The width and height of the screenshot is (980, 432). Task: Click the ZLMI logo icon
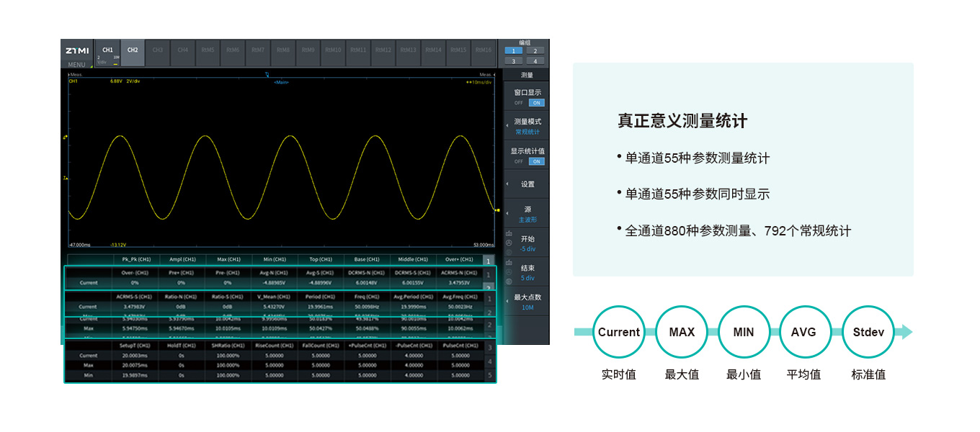tap(77, 51)
